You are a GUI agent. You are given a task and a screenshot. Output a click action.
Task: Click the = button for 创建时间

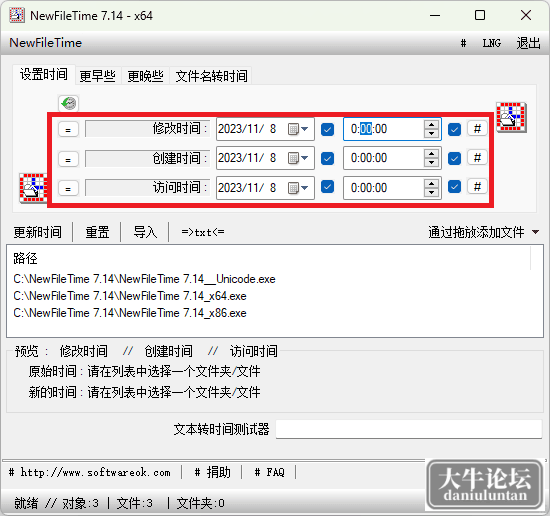click(68, 159)
